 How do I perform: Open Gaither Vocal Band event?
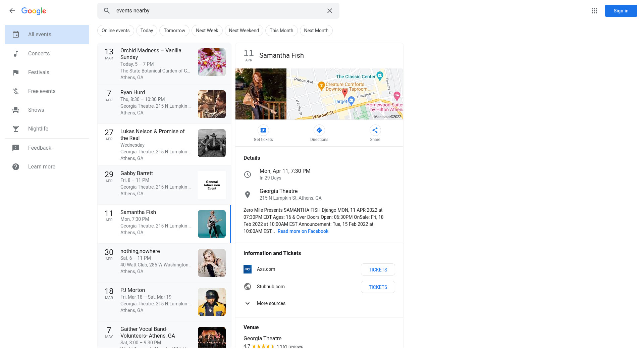click(x=164, y=335)
